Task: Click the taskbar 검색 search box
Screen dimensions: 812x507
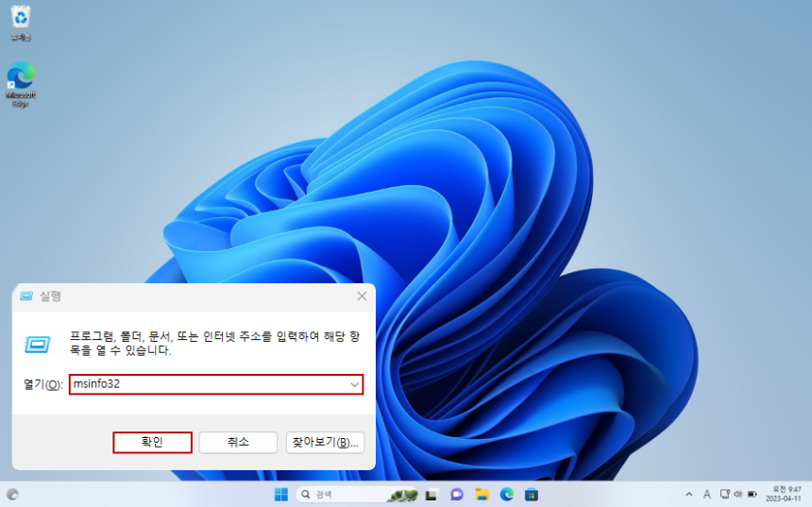Action: pyautogui.click(x=357, y=495)
